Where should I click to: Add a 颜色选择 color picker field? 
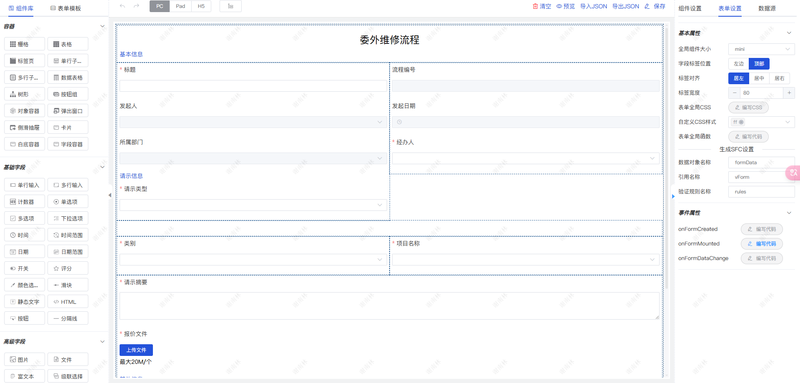click(x=24, y=285)
